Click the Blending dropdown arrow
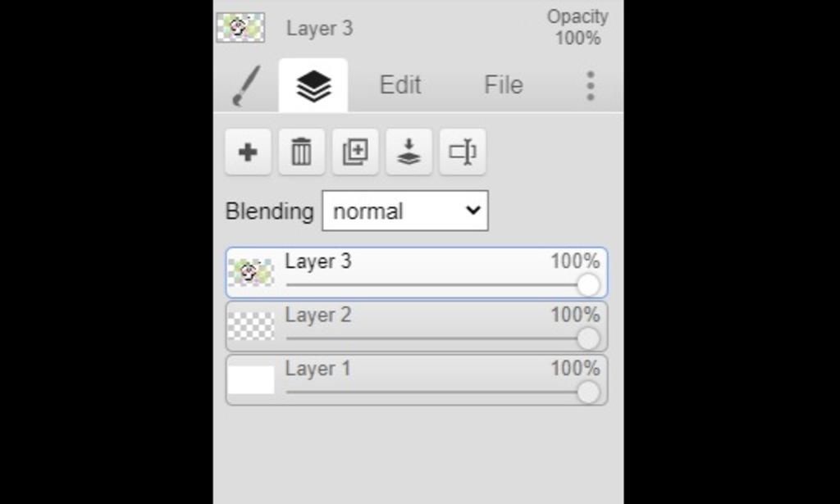The height and width of the screenshot is (504, 840). coord(473,211)
